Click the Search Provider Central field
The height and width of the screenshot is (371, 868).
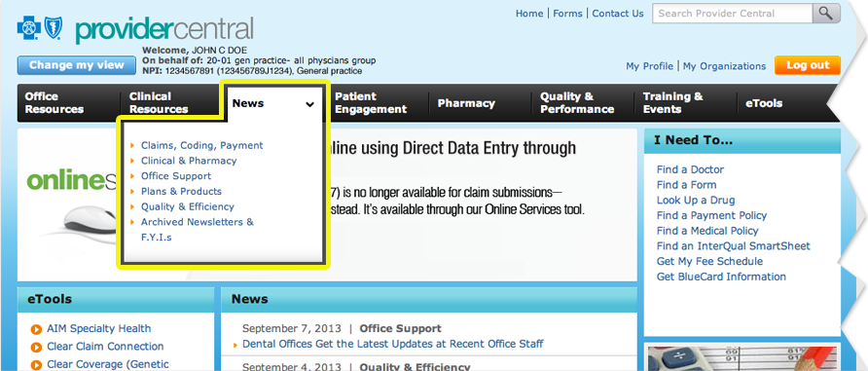[733, 14]
